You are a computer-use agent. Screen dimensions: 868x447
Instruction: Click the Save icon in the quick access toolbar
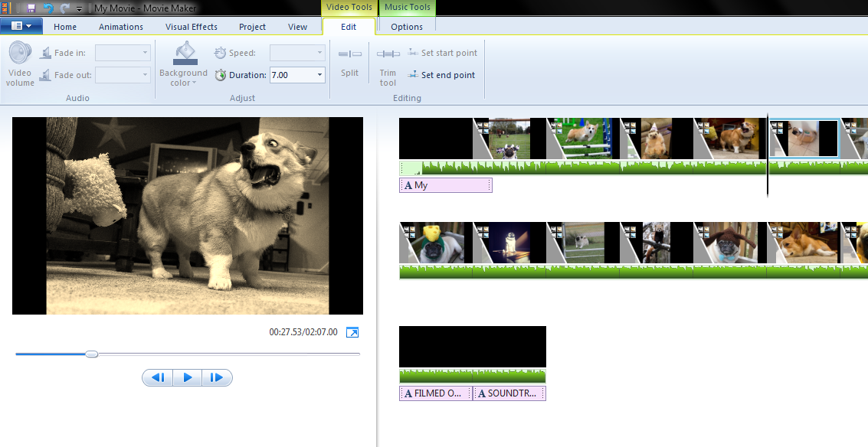click(31, 8)
